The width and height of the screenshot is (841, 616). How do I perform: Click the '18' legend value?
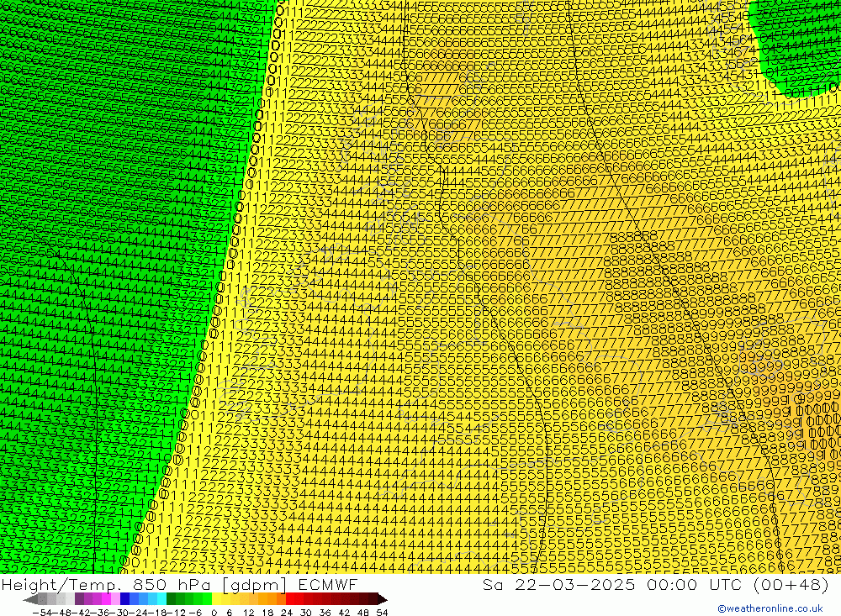tap(267, 613)
